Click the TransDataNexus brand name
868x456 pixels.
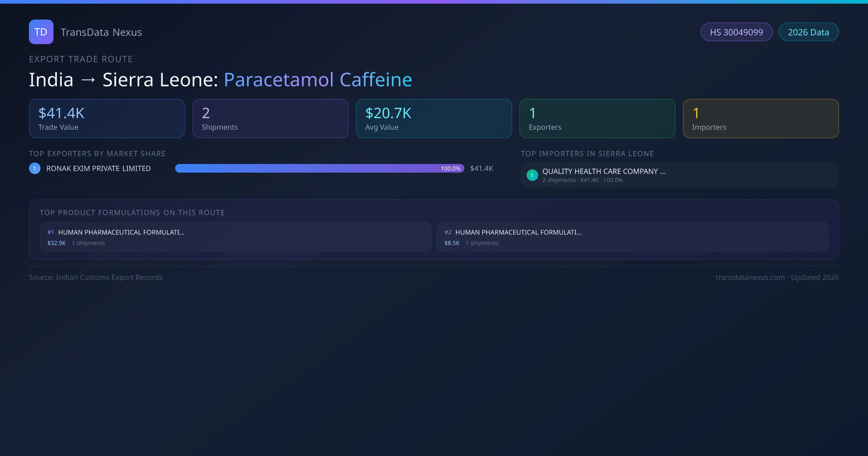point(101,32)
